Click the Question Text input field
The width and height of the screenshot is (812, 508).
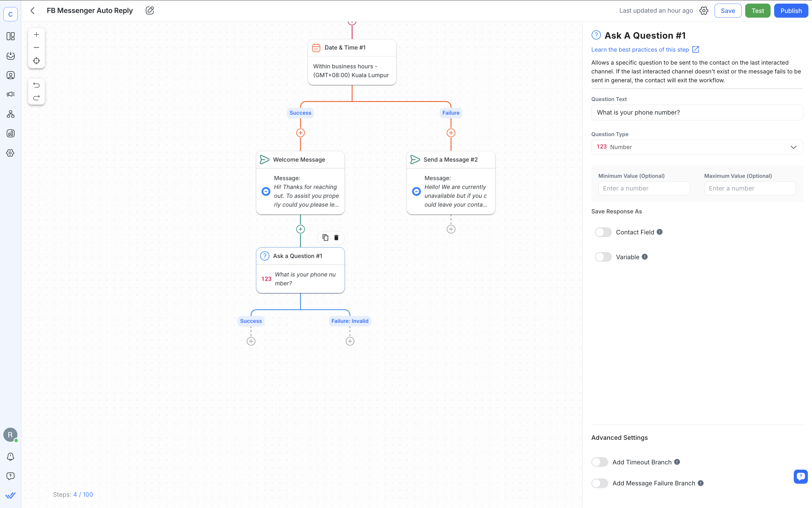pos(696,112)
